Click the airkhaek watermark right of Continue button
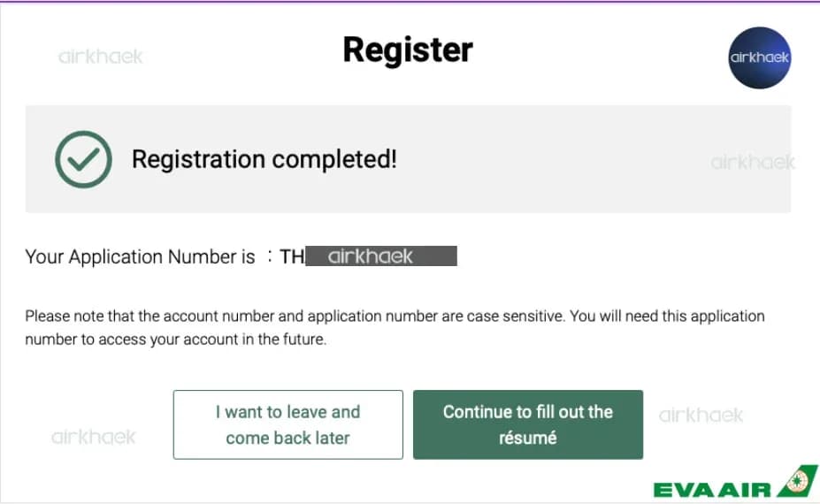This screenshot has width=820, height=504. tap(701, 415)
